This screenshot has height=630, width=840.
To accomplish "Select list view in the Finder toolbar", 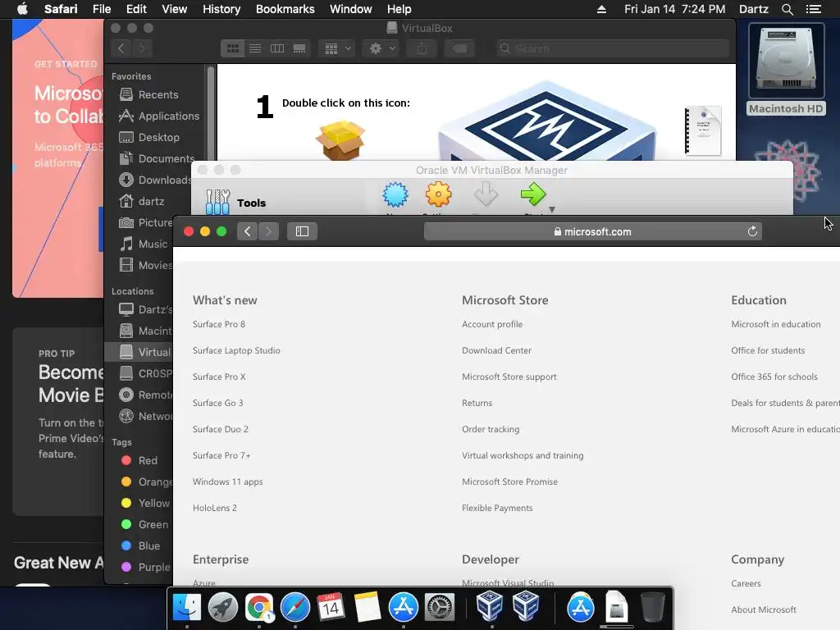I will [255, 48].
